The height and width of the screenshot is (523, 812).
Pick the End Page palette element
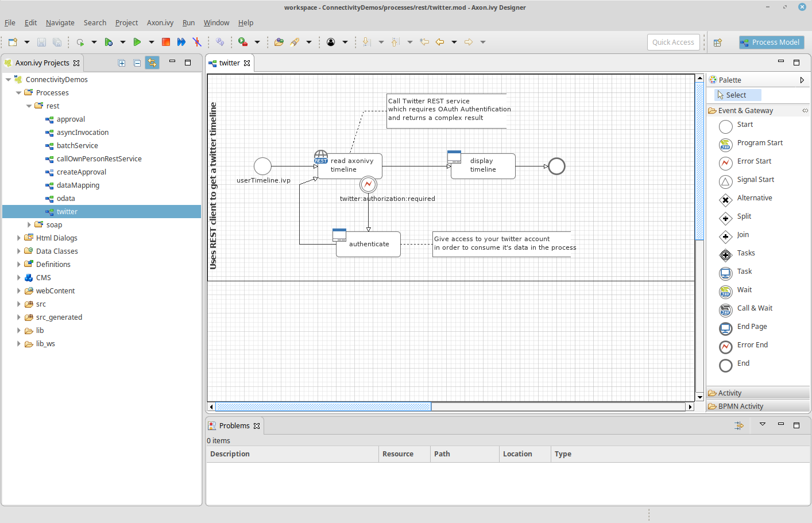(x=744, y=327)
